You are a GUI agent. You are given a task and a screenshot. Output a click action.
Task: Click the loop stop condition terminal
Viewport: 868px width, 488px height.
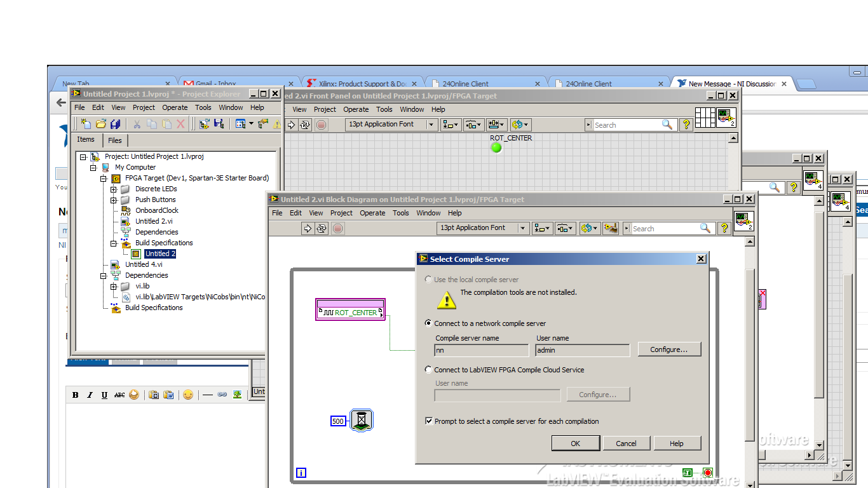707,473
